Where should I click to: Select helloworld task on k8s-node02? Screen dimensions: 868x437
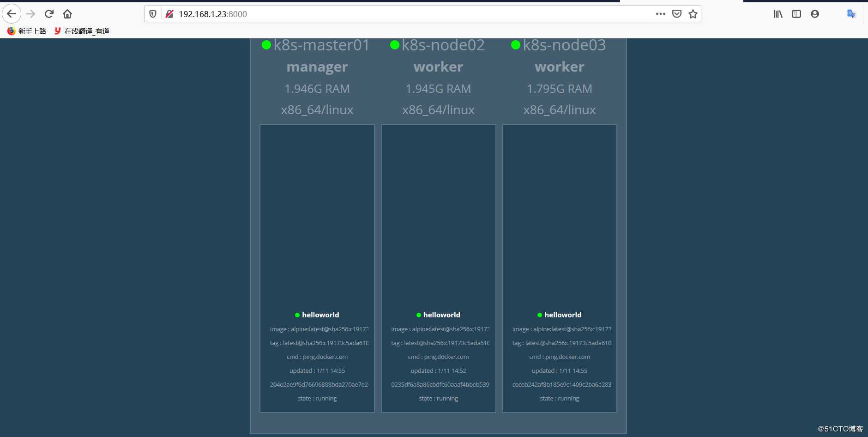pos(442,315)
